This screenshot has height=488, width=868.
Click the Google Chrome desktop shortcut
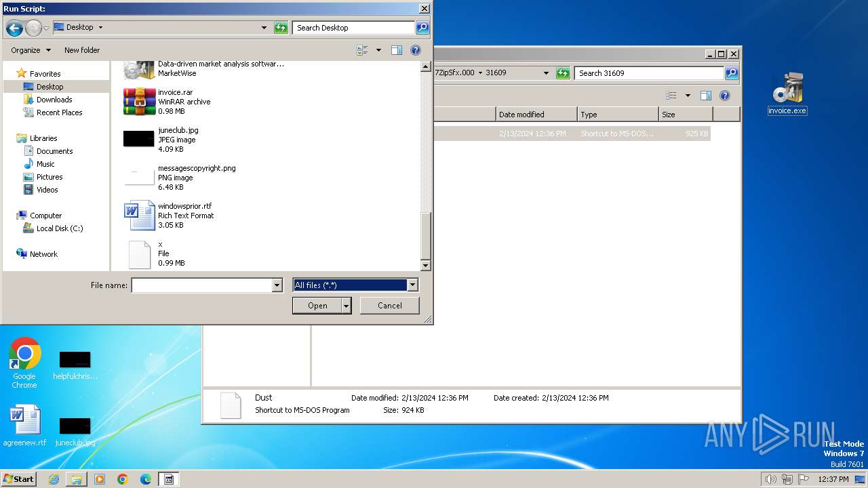(24, 363)
